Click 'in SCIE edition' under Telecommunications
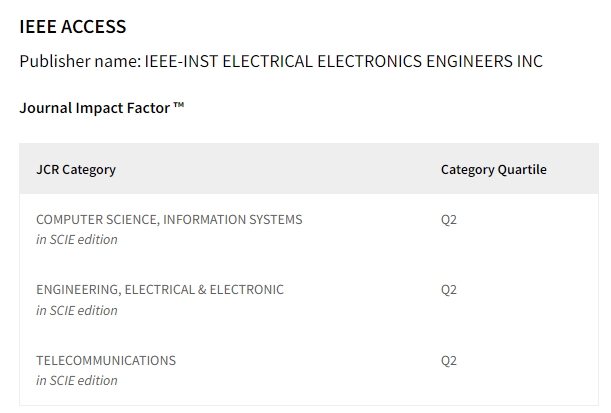 coord(77,381)
